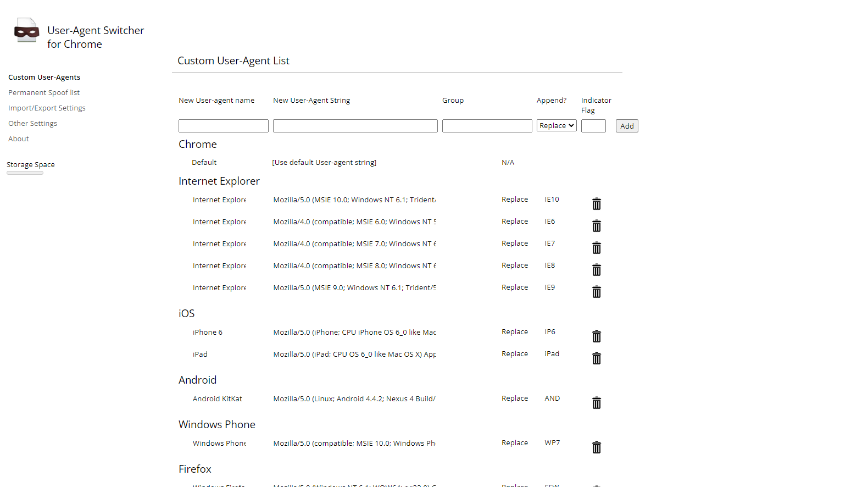Delete the Android KitKat user-agent entry

(x=597, y=403)
